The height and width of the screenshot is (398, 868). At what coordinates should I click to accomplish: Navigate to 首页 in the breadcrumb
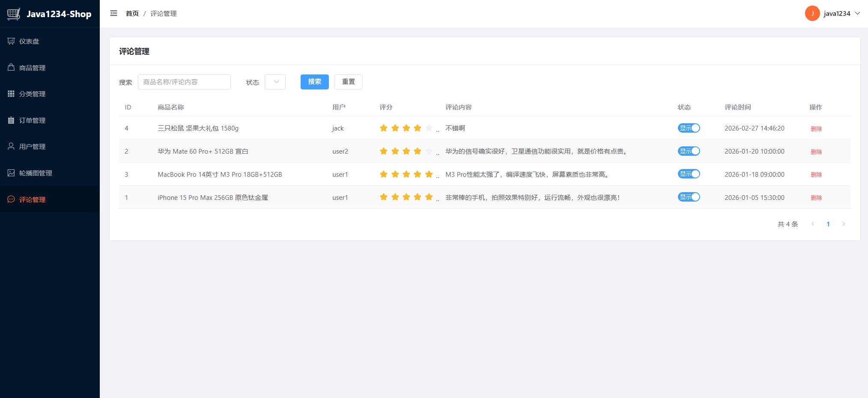coord(132,14)
